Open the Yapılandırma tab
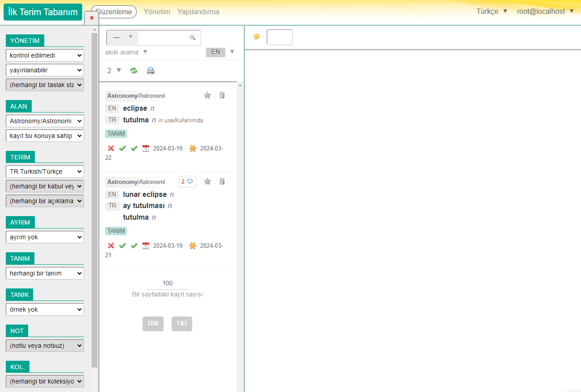581x392 pixels. pyautogui.click(x=198, y=12)
